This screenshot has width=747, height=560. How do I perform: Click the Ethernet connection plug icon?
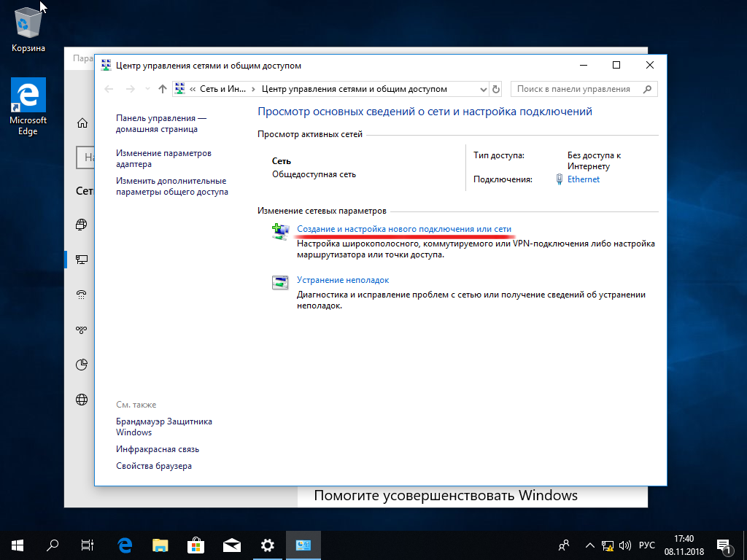coord(560,179)
